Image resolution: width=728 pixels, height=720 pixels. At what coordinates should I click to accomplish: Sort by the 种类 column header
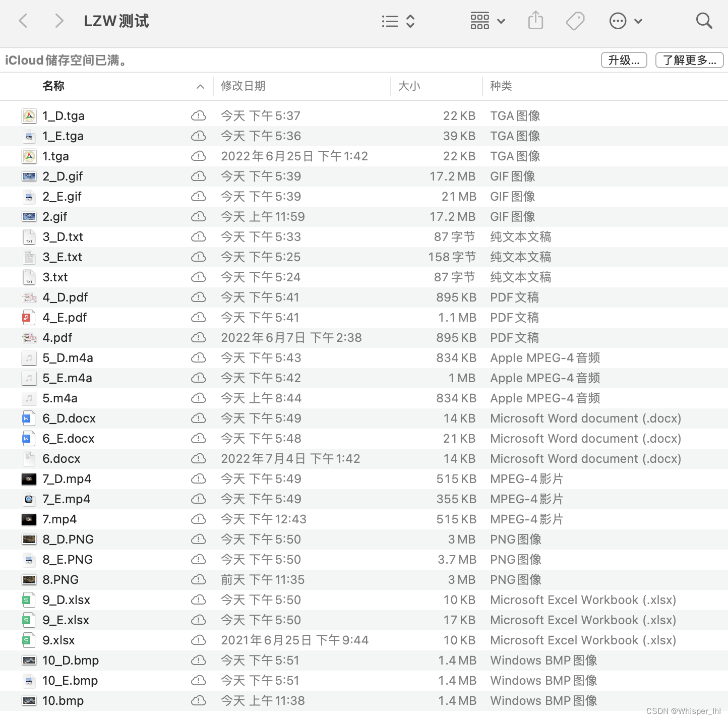(501, 86)
